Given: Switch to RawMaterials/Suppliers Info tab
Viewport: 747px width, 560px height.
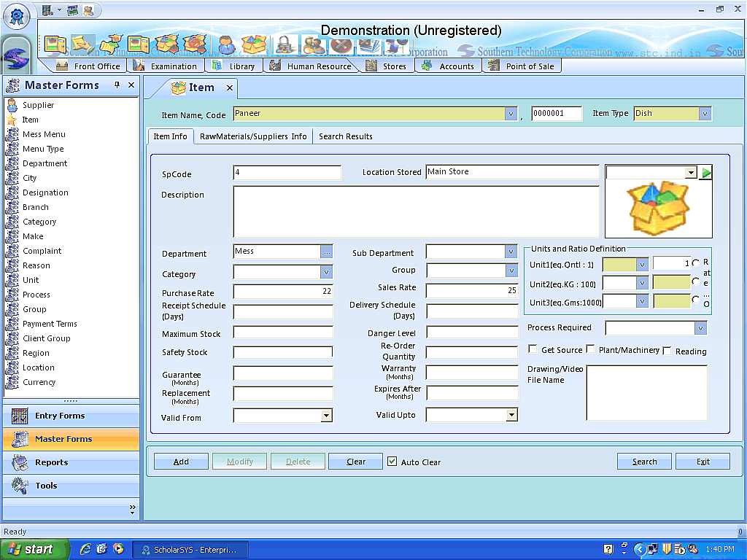Looking at the screenshot, I should pyautogui.click(x=253, y=136).
